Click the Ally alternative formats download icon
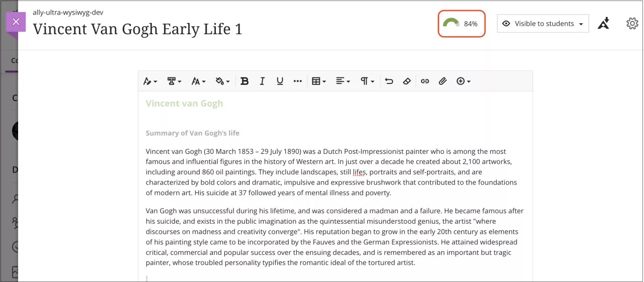644x282 pixels. point(603,23)
